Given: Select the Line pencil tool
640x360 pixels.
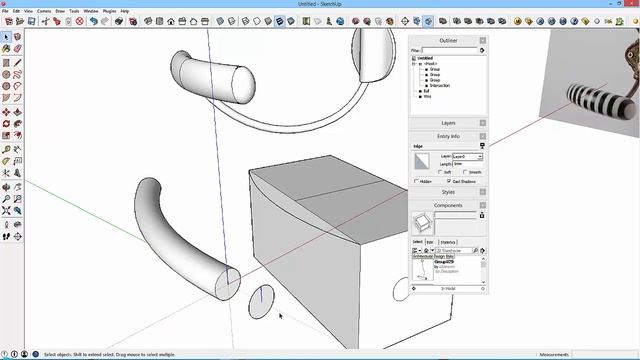Looking at the screenshot, I should tap(17, 63).
